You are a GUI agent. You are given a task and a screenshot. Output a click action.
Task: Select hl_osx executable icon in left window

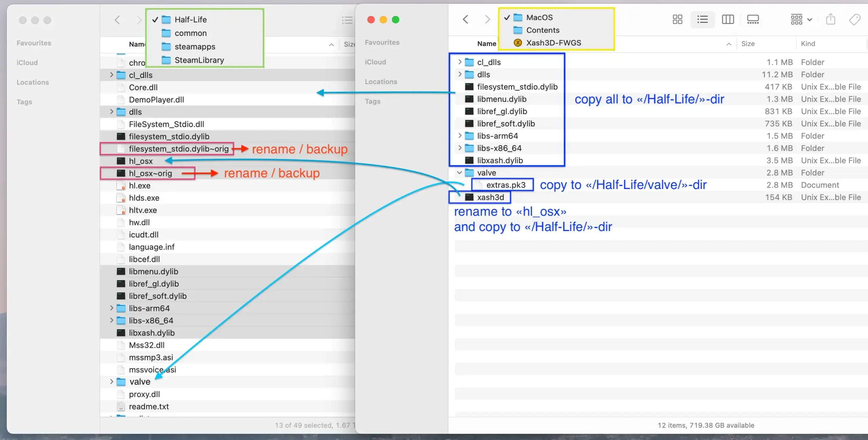tap(121, 161)
